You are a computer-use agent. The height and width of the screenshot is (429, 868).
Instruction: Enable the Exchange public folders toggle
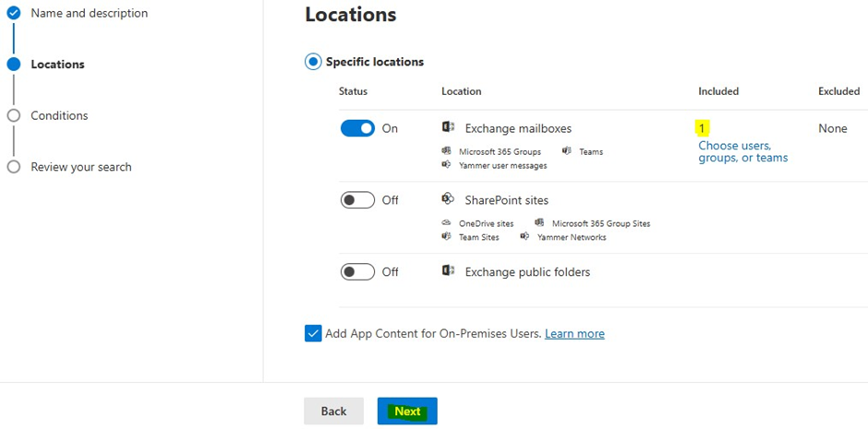(357, 272)
